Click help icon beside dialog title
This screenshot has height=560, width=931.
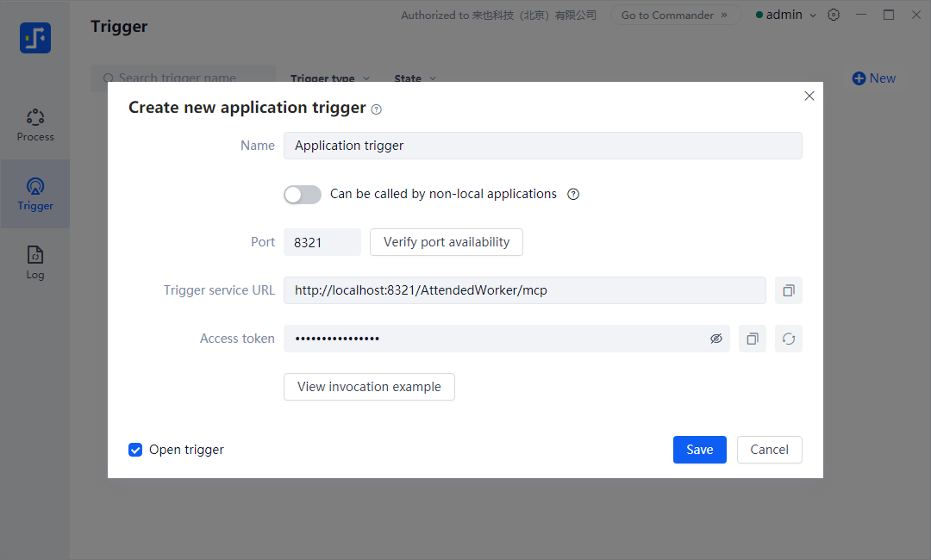click(x=376, y=109)
